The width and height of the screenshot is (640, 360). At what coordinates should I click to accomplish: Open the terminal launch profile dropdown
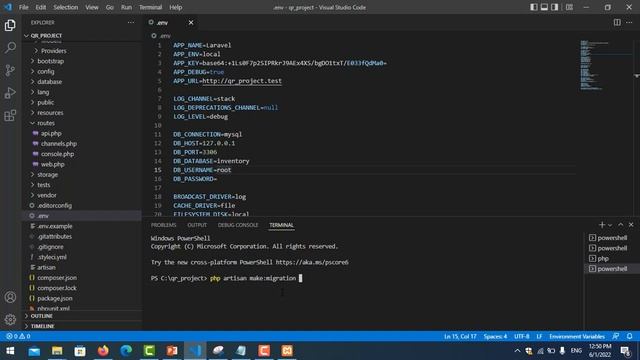610,225
